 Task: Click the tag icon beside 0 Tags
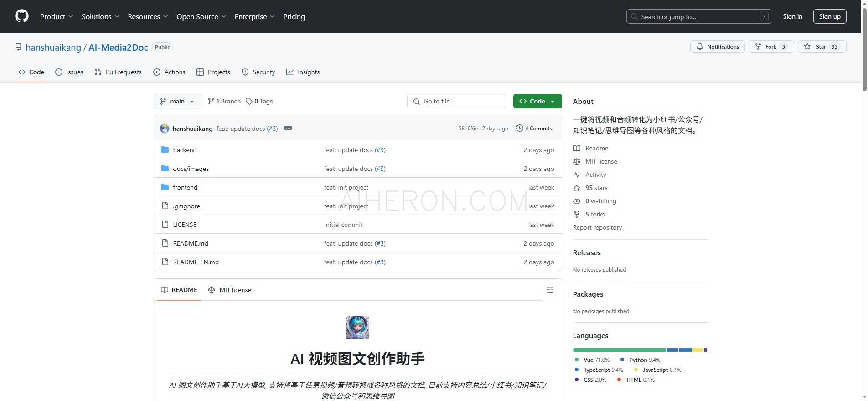pos(249,101)
